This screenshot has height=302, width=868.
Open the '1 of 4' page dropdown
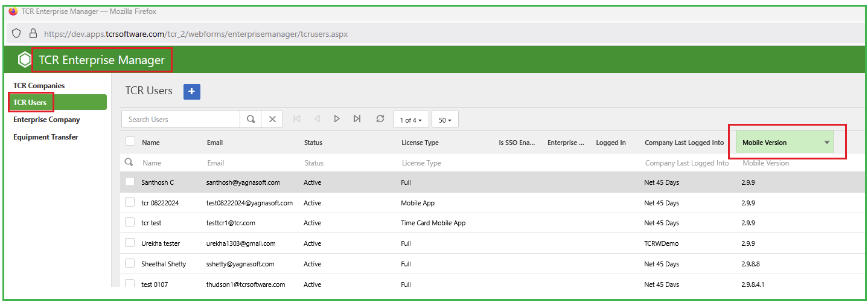point(411,120)
